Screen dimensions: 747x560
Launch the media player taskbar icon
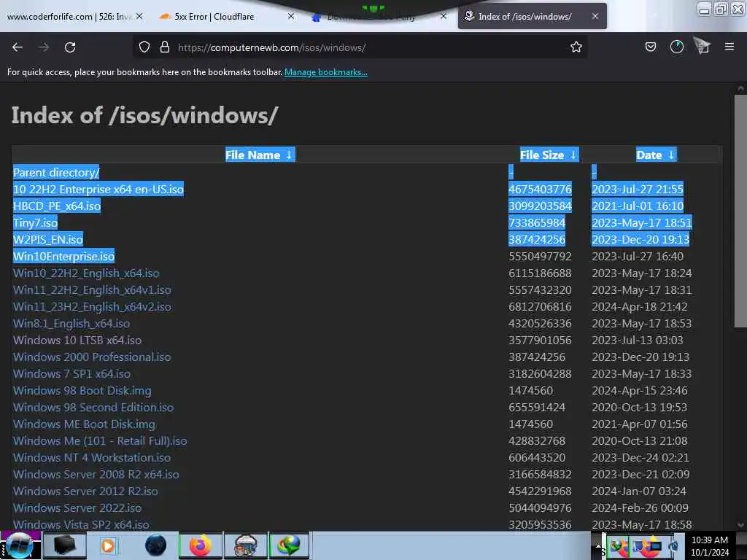click(x=108, y=545)
